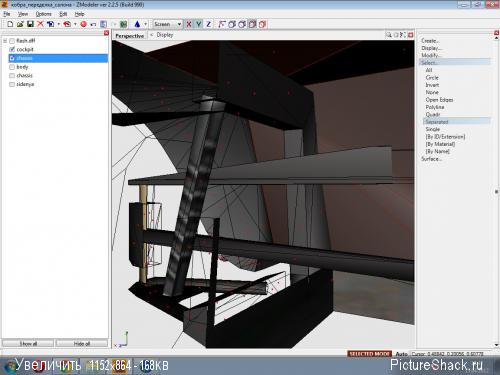Toggle the Y axis constraint button
The height and width of the screenshot is (375, 500).
[x=199, y=24]
